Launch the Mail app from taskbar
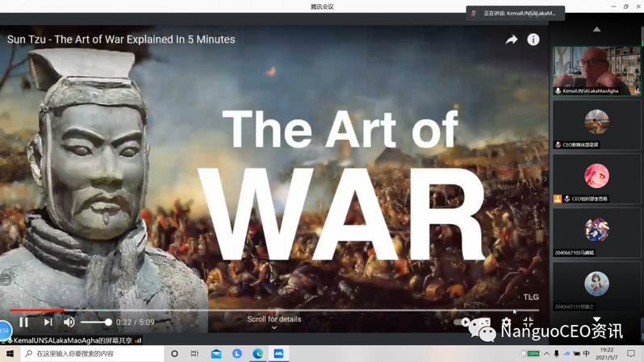This screenshot has width=644, height=362. tap(216, 353)
